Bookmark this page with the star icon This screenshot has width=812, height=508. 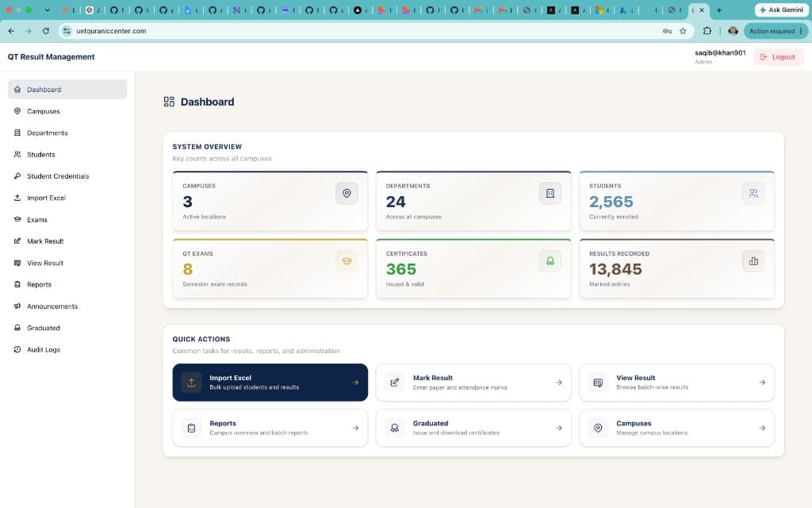tap(683, 31)
